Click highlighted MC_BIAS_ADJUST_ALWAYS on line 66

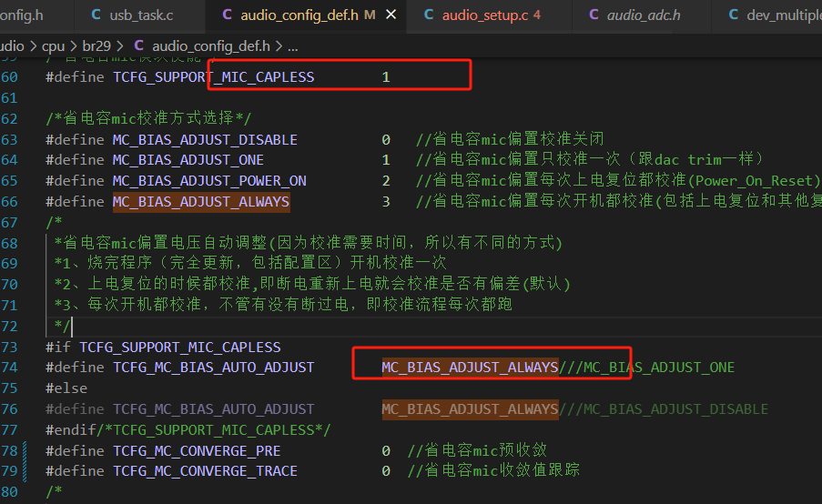click(x=201, y=202)
